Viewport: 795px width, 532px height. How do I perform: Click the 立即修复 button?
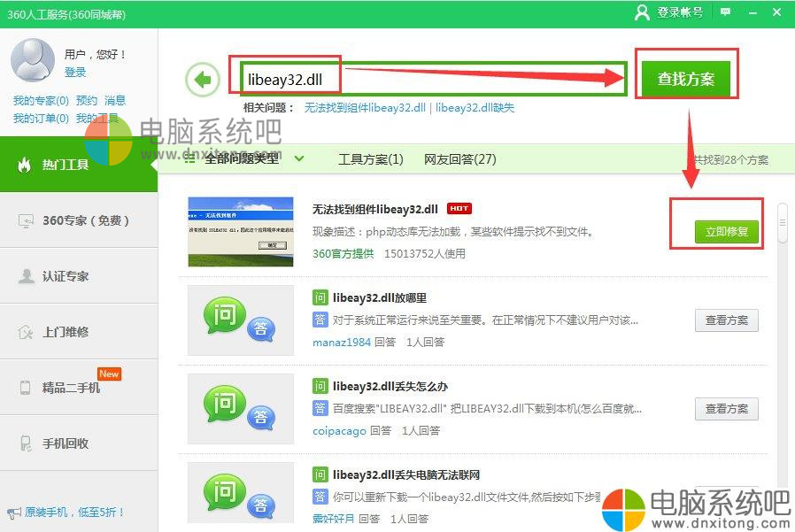(x=727, y=232)
